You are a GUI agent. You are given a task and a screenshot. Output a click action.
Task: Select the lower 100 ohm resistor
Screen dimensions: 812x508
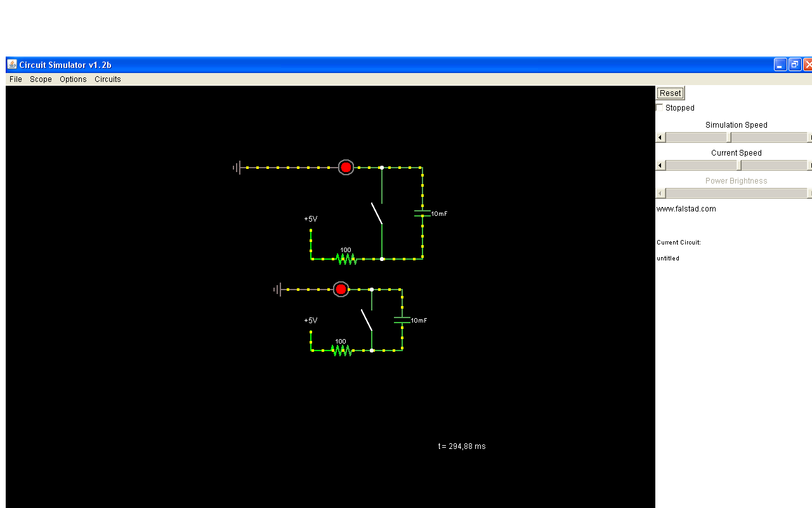click(x=341, y=351)
